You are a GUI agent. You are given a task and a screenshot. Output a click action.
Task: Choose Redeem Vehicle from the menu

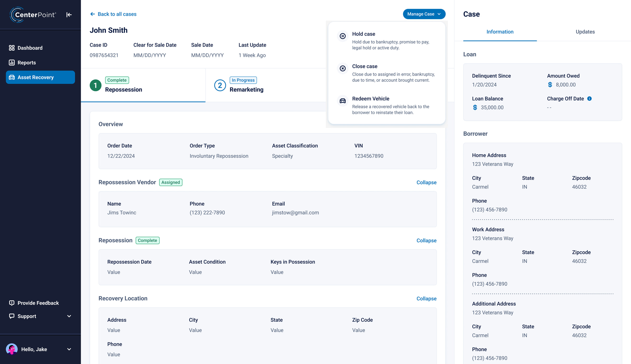387,105
